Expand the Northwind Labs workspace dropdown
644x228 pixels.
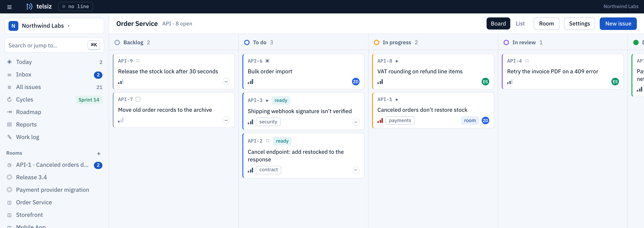54,26
